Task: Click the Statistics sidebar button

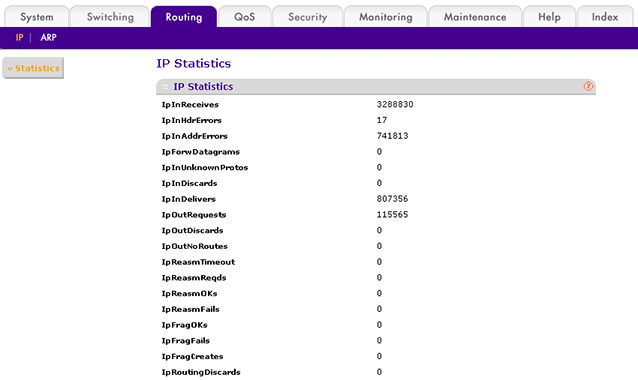Action: [x=33, y=68]
